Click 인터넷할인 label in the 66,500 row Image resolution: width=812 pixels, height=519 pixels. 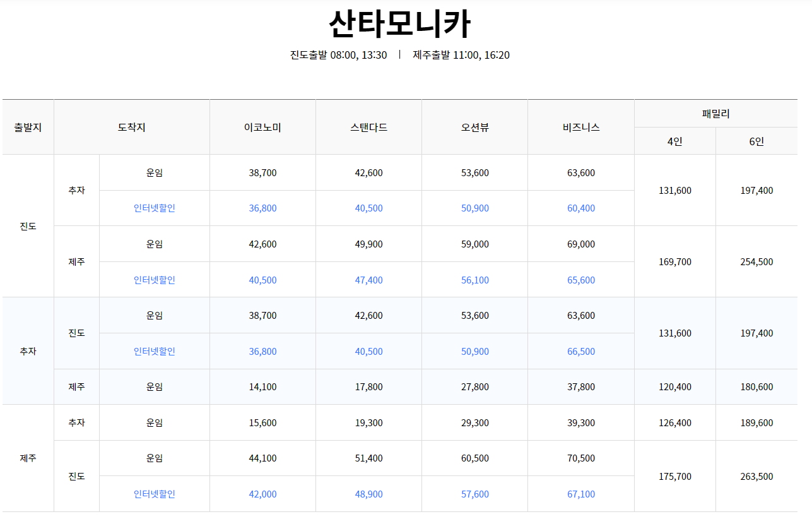pyautogui.click(x=155, y=352)
